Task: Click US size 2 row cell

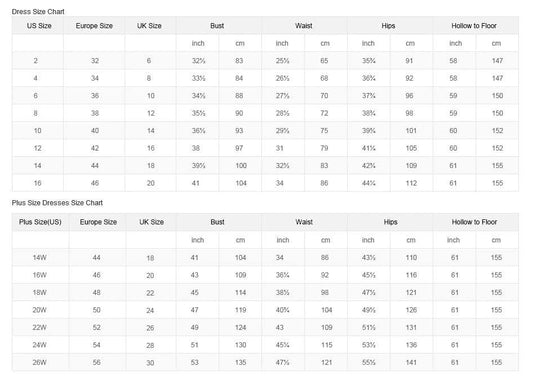Action: (36, 61)
